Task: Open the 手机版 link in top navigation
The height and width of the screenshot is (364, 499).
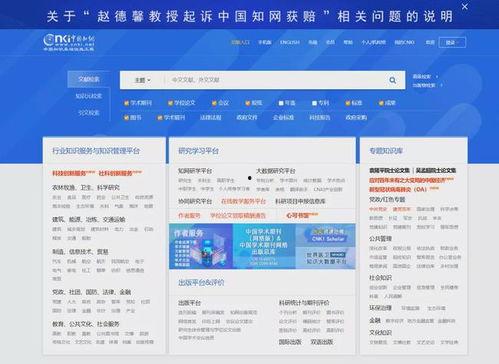Action: [265, 42]
